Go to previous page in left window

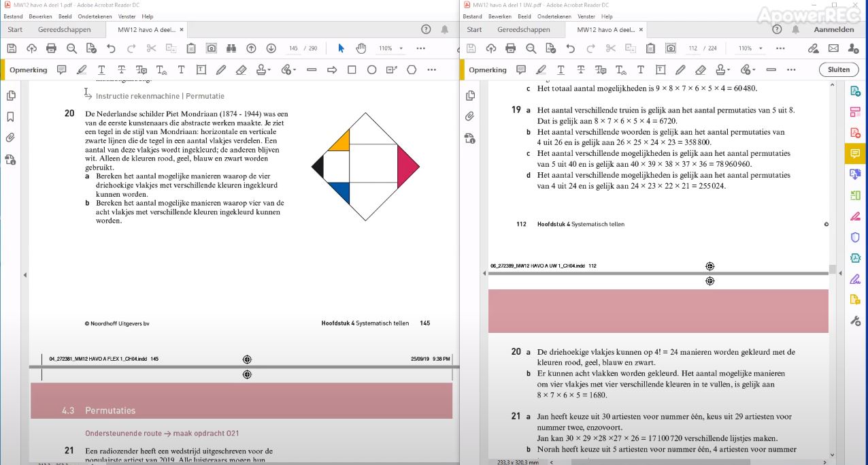pyautogui.click(x=251, y=48)
